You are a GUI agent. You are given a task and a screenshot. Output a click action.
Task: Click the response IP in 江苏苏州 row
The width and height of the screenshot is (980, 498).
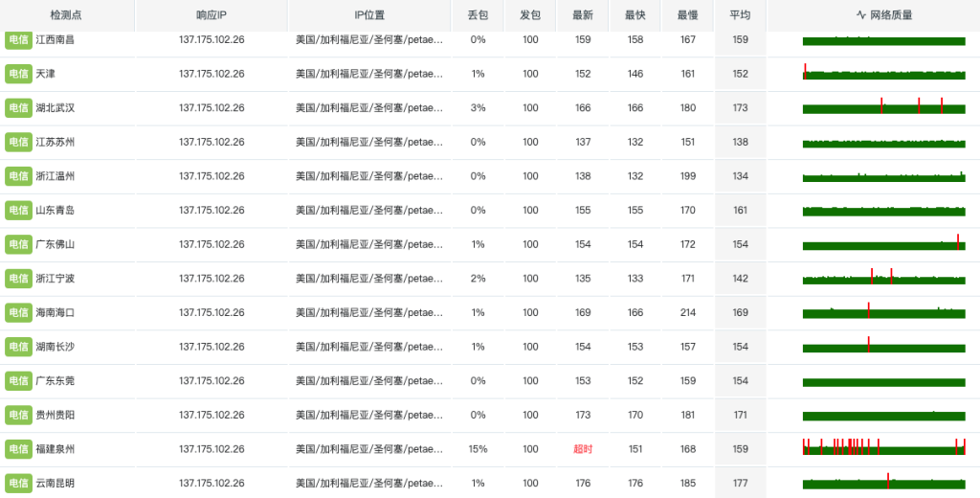click(x=212, y=142)
